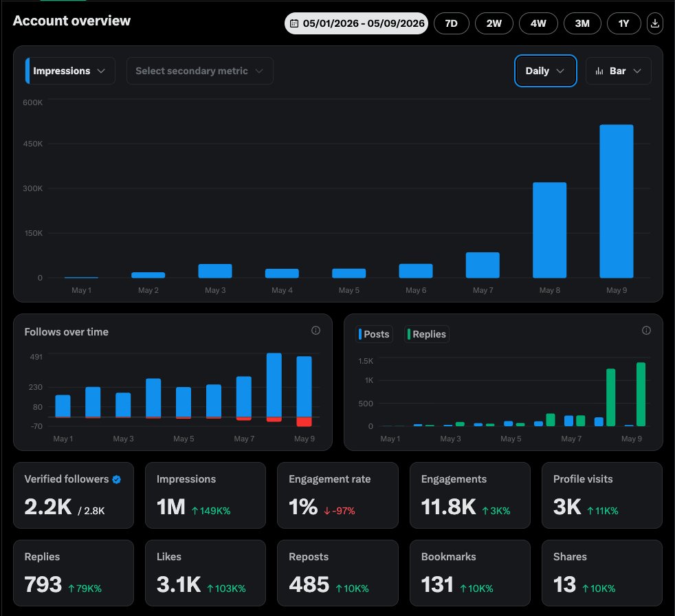Click the download export icon

655,23
